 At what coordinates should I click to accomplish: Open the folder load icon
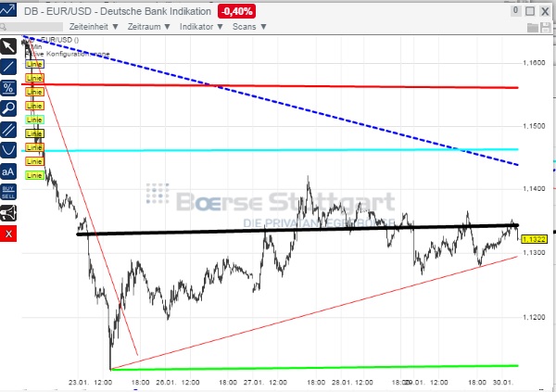coord(533,27)
